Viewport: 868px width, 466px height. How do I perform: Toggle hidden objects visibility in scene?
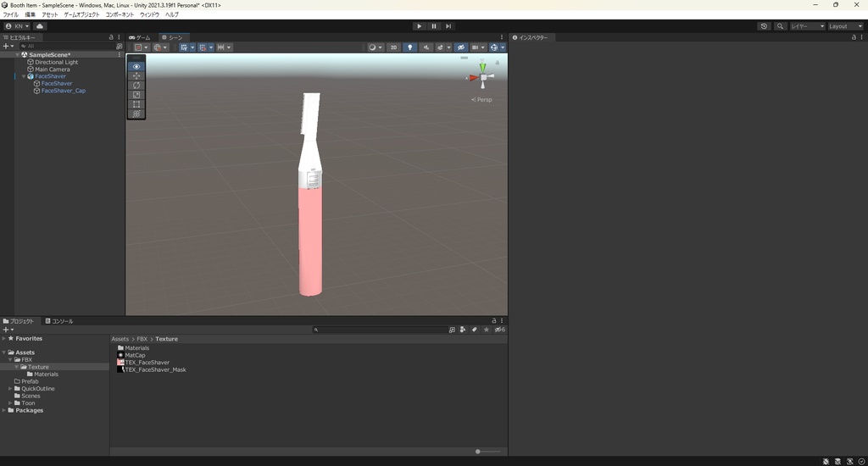click(460, 47)
